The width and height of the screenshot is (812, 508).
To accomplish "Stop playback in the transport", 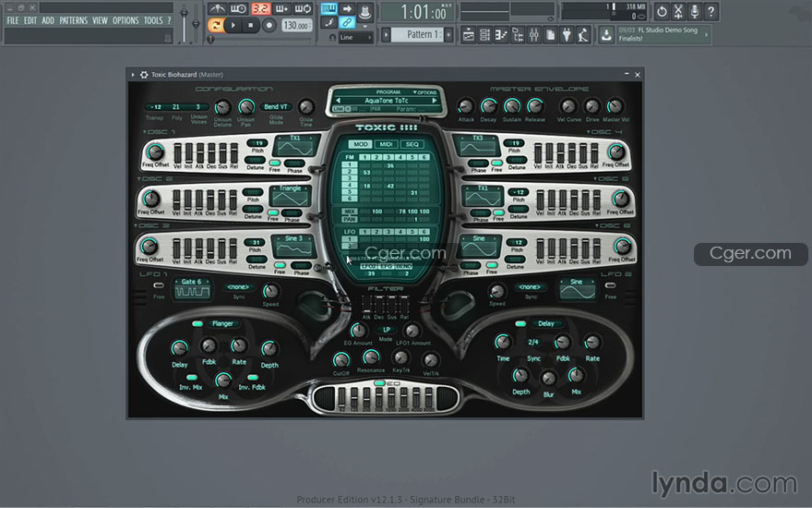I will 251,25.
